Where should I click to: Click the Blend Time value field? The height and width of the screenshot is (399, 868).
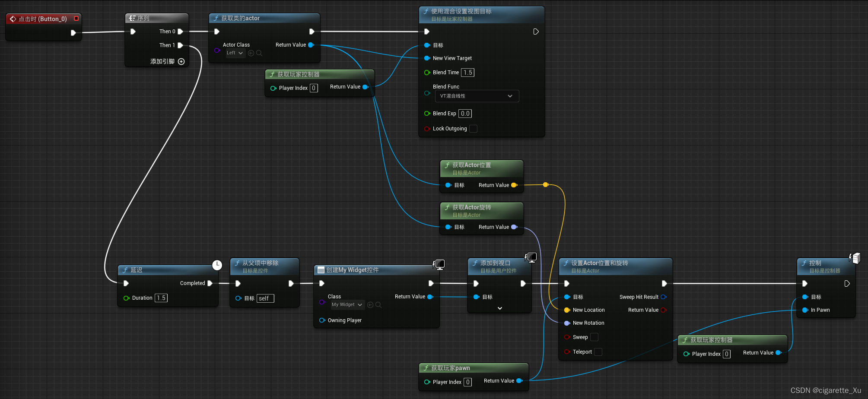click(x=467, y=73)
